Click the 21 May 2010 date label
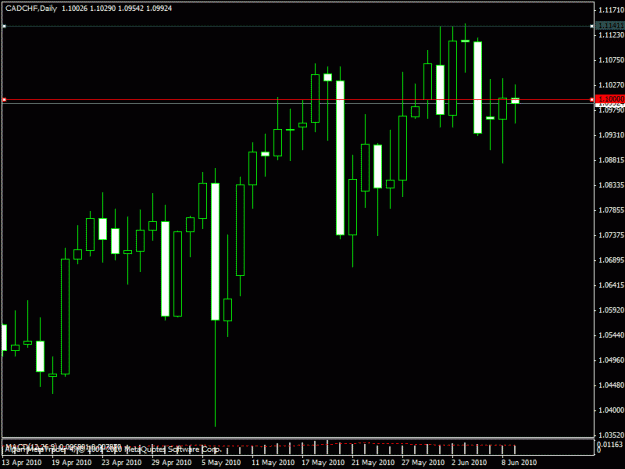Screen dimensions: 625x469 point(373,462)
